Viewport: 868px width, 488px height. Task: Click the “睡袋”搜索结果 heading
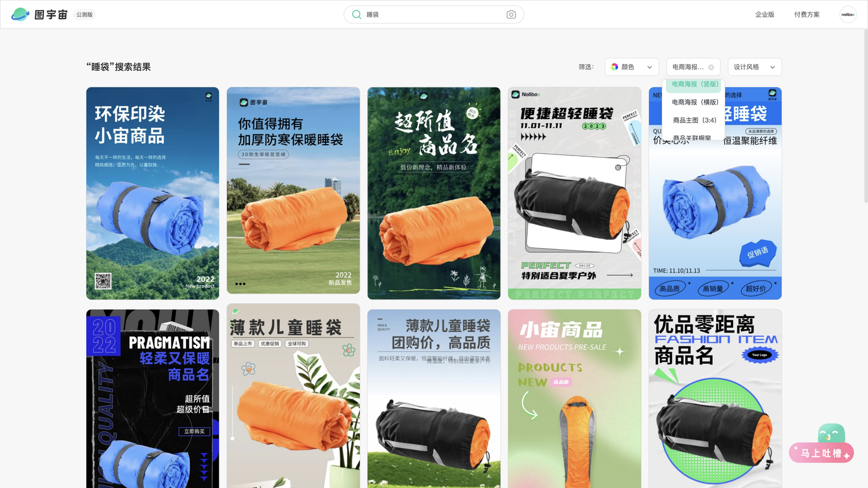click(x=119, y=67)
